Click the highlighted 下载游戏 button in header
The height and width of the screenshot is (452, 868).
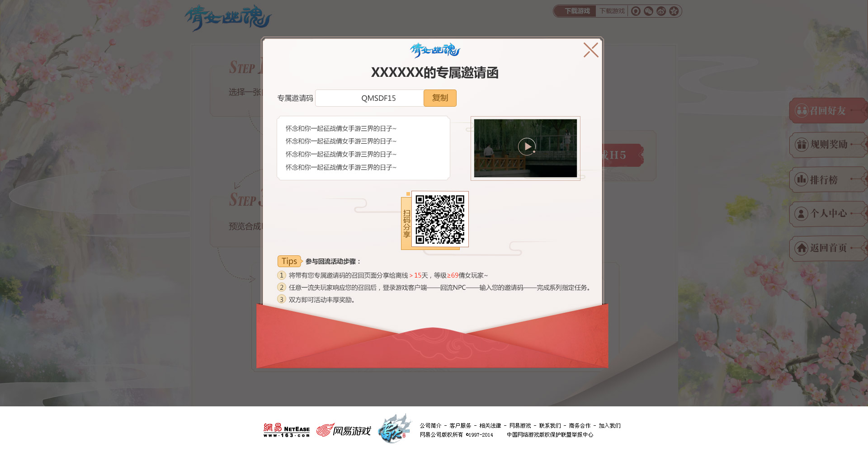(x=576, y=11)
